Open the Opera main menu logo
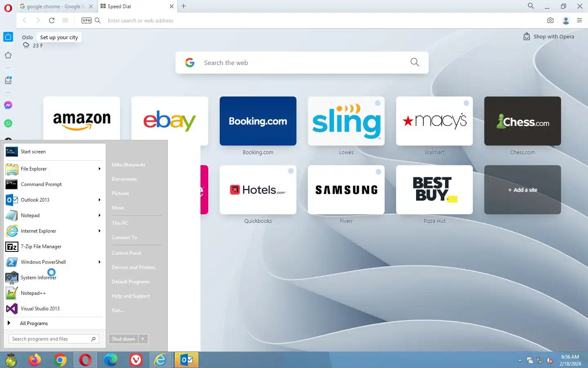The height and width of the screenshot is (368, 588). tap(8, 8)
